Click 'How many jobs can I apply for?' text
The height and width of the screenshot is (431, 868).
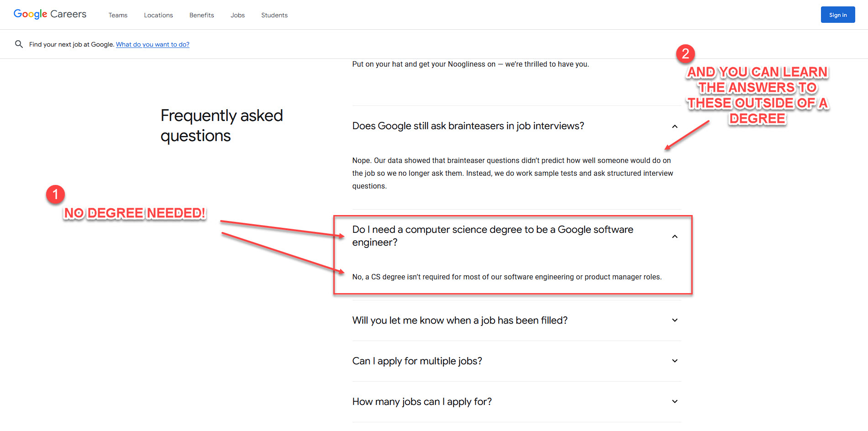click(x=422, y=402)
